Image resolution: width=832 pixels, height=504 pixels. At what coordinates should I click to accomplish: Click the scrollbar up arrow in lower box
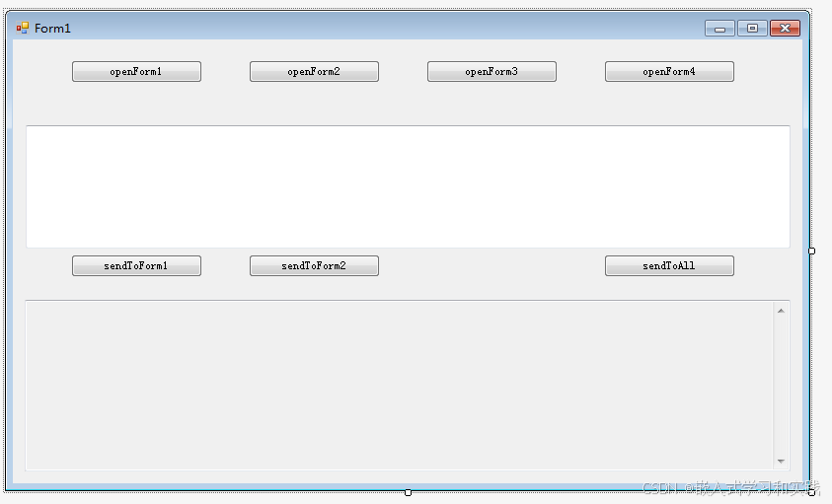(781, 311)
